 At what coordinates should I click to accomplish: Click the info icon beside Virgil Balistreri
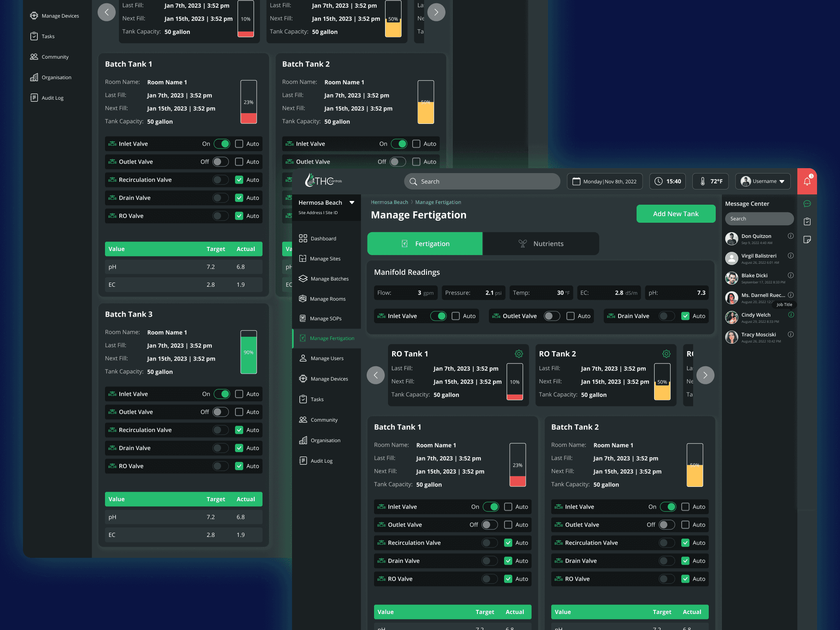click(x=791, y=256)
